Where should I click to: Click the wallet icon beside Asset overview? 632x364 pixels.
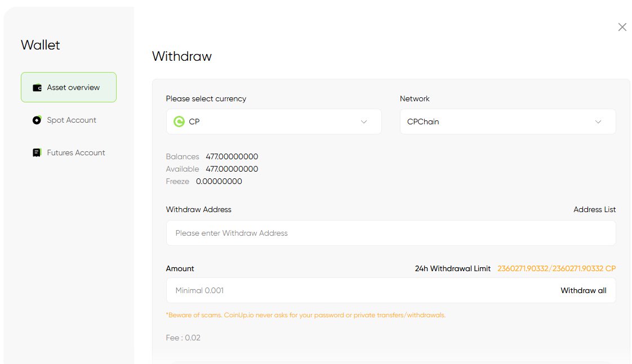coord(37,88)
